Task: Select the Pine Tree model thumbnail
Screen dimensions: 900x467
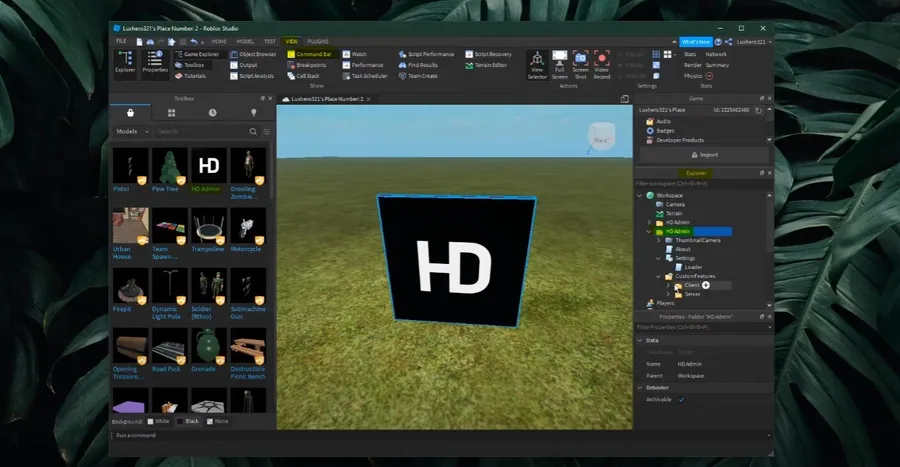Action: pos(170,166)
